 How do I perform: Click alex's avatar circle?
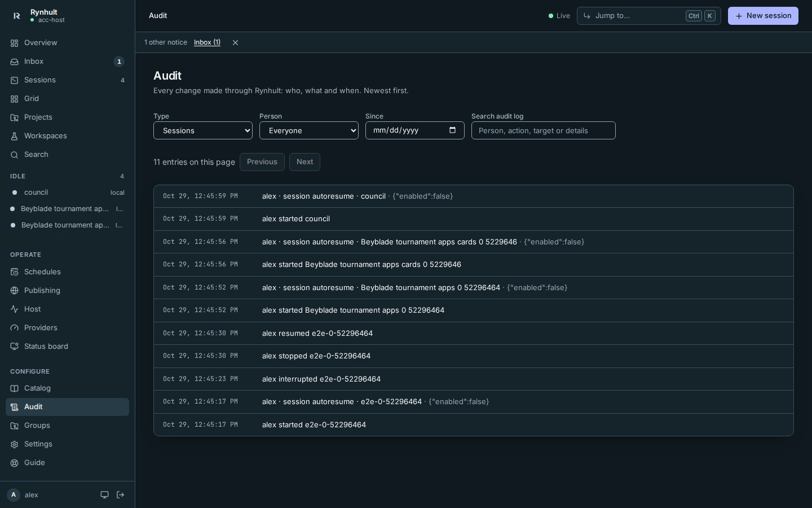pos(14,495)
